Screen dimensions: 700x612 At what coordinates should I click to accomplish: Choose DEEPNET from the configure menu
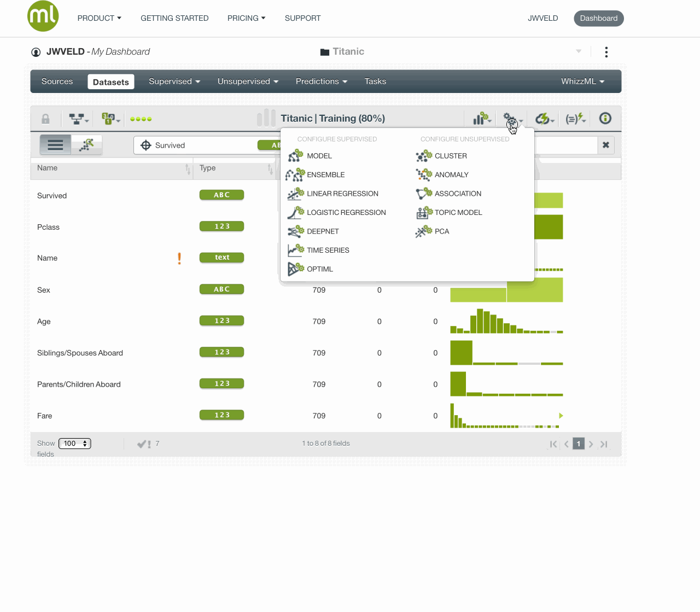[x=323, y=231]
